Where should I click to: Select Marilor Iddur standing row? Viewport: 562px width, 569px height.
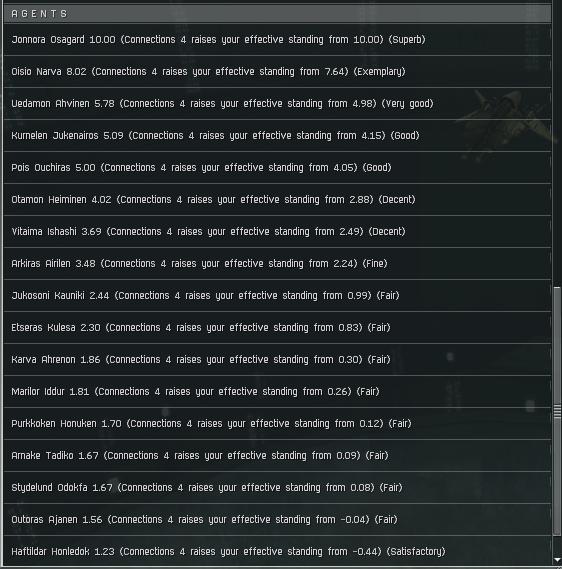(278, 391)
